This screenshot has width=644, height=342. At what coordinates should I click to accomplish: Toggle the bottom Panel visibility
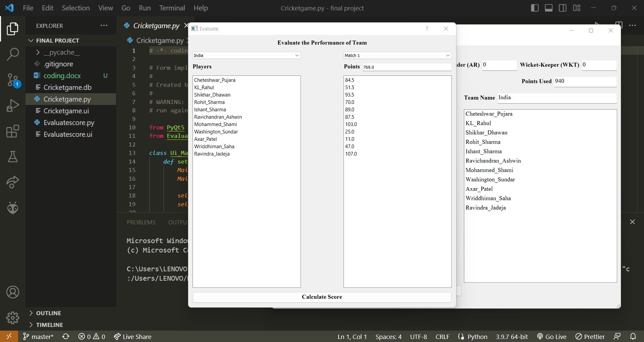(549, 8)
